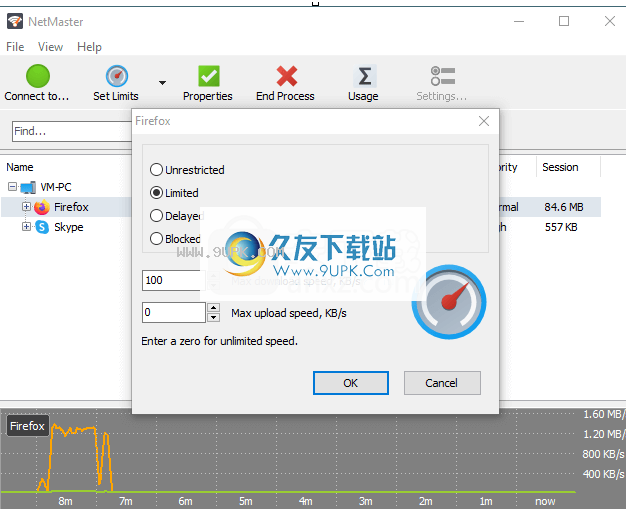Confirm limits with the OK button
Image resolution: width=626 pixels, height=509 pixels.
pos(351,383)
